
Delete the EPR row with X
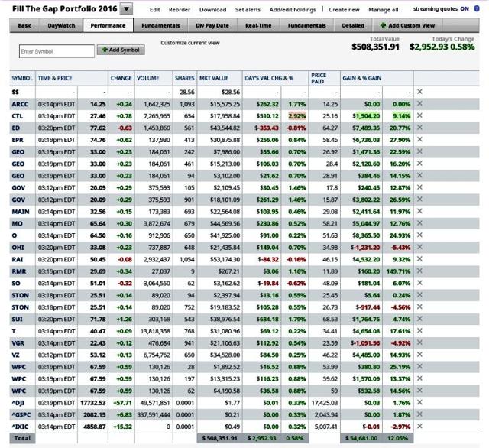coord(419,139)
